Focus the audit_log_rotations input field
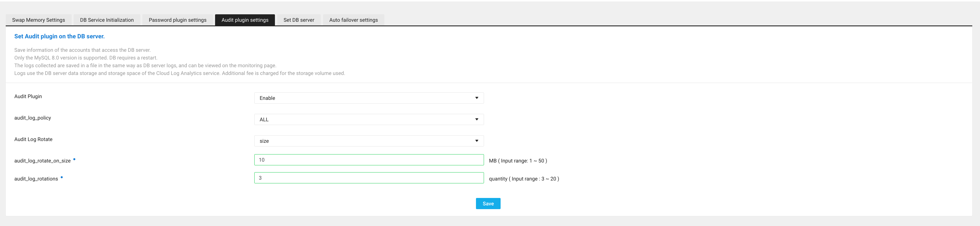This screenshot has height=226, width=980. click(369, 178)
